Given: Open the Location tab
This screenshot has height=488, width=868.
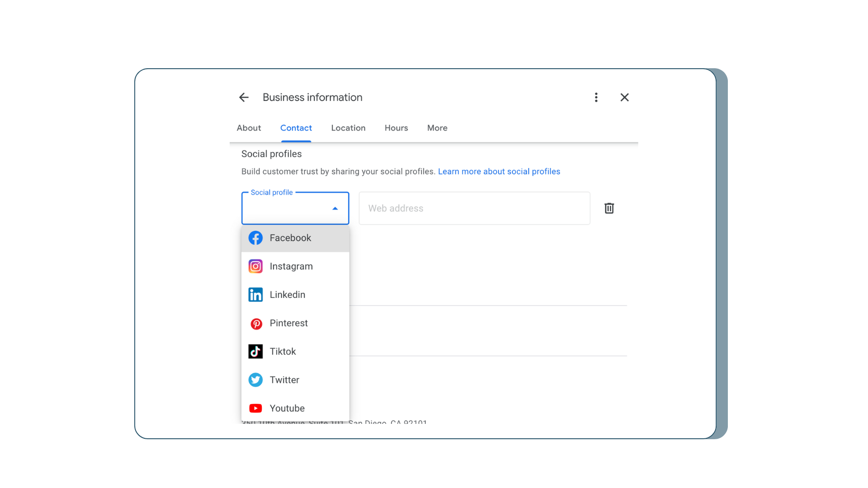Looking at the screenshot, I should pos(348,128).
